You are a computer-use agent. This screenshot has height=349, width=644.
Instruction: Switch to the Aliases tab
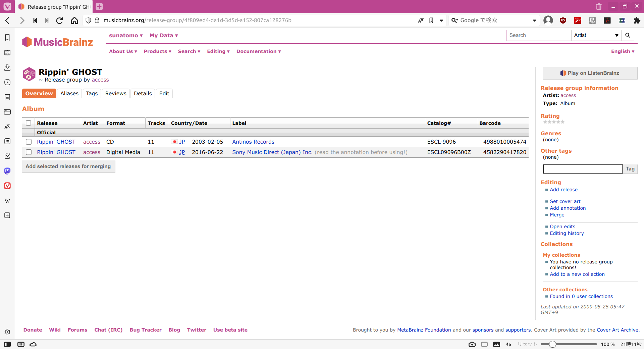[69, 94]
